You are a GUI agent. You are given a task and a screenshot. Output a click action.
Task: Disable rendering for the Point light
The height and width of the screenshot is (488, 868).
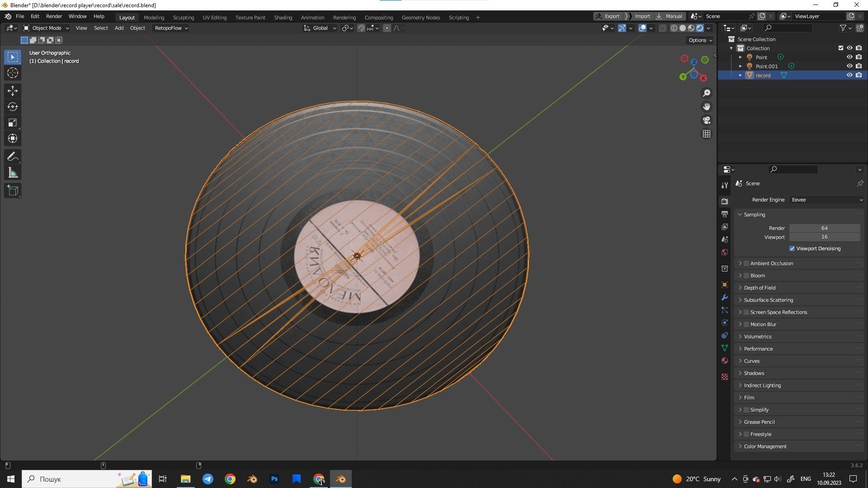coord(859,57)
